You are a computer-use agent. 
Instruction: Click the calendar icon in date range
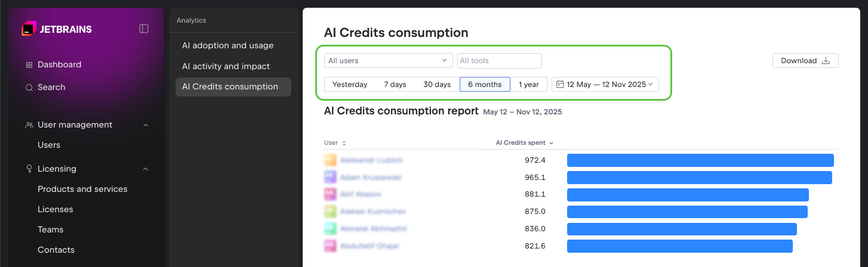(x=560, y=85)
